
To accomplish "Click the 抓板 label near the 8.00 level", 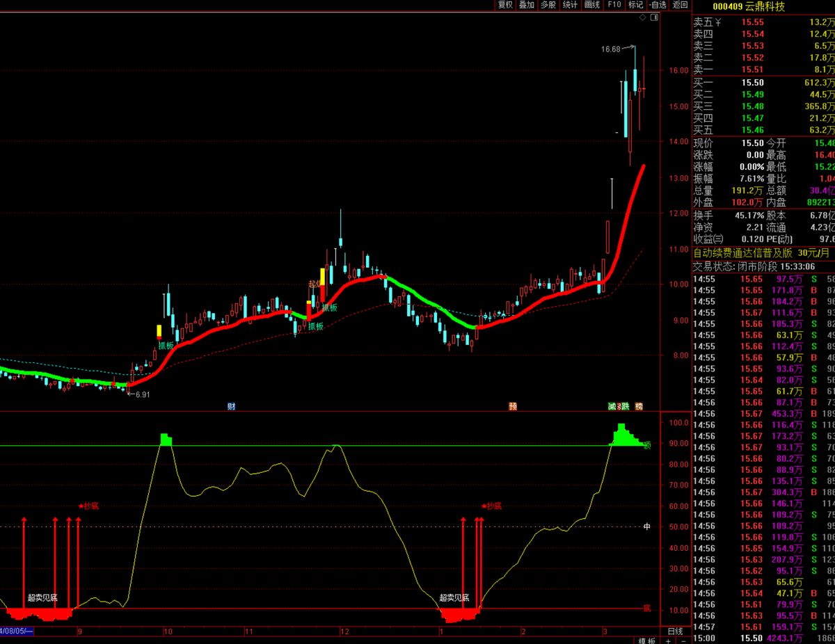I will click(166, 346).
